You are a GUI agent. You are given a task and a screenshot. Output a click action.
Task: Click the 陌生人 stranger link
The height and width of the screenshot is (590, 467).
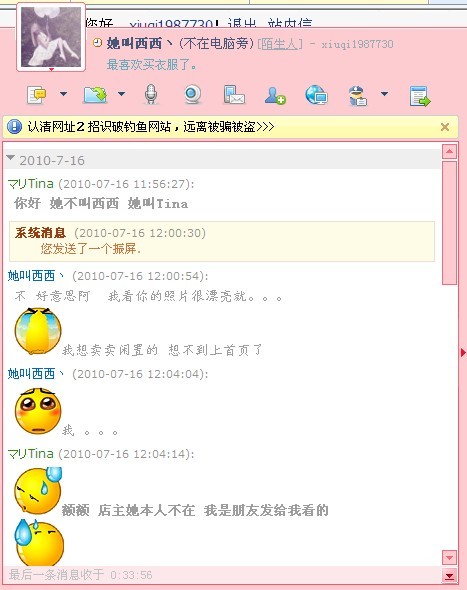click(279, 44)
